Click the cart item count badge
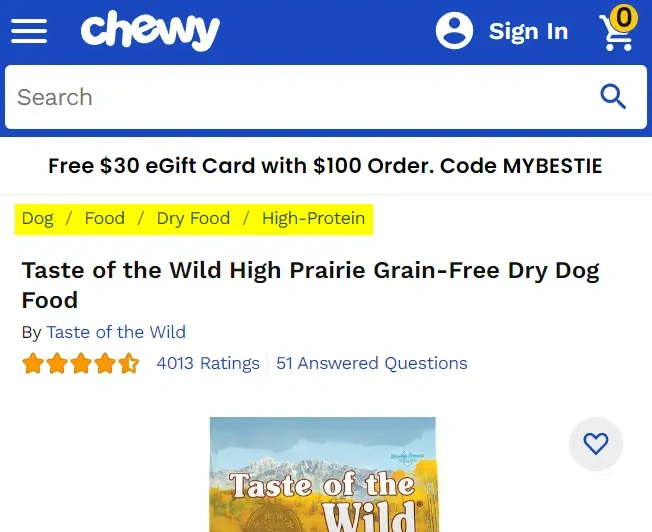Screen dimensions: 652x532 (623, 17)
